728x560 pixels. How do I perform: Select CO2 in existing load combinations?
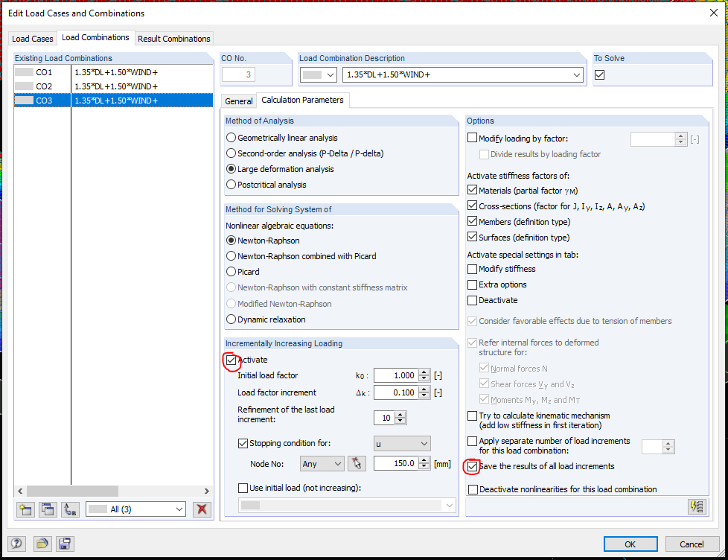(113, 86)
